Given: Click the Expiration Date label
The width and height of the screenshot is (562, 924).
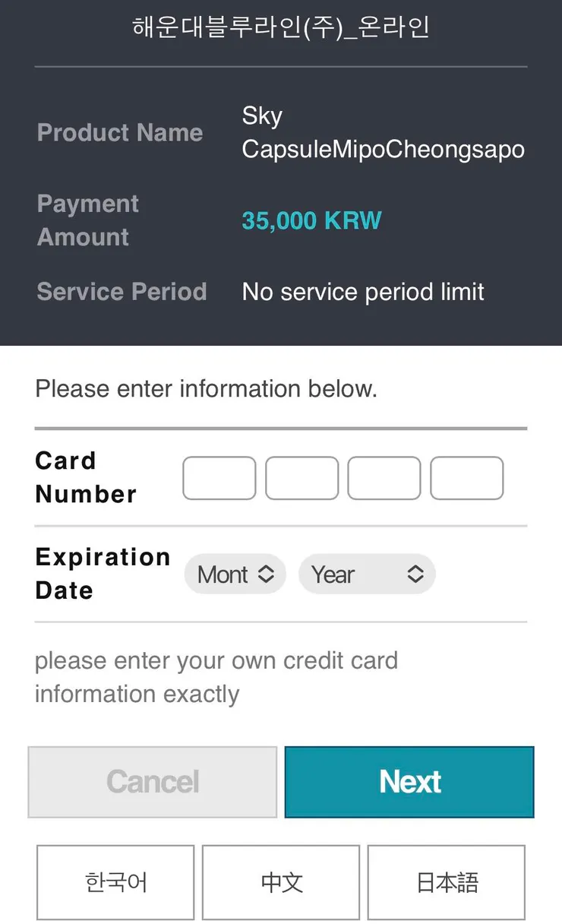Looking at the screenshot, I should point(102,574).
